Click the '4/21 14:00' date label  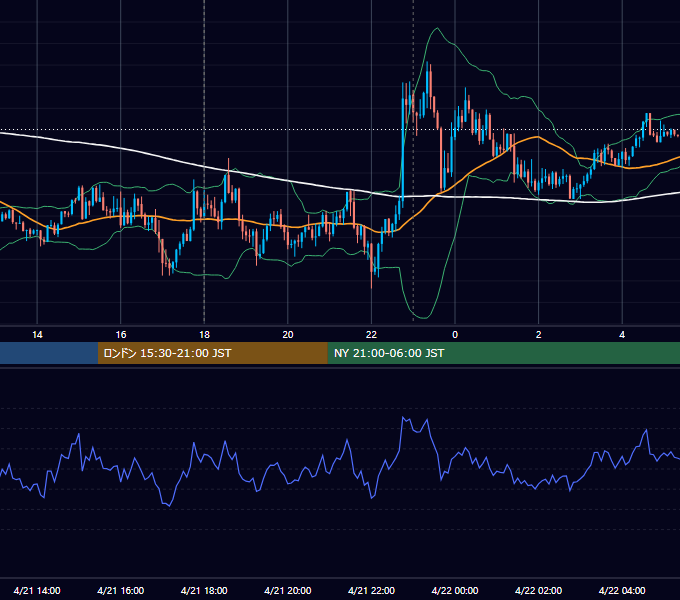[37, 590]
